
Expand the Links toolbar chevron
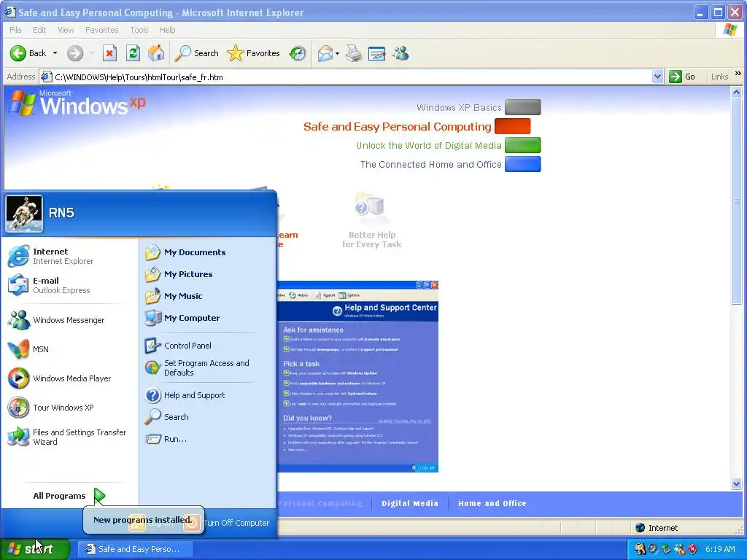coord(738,74)
